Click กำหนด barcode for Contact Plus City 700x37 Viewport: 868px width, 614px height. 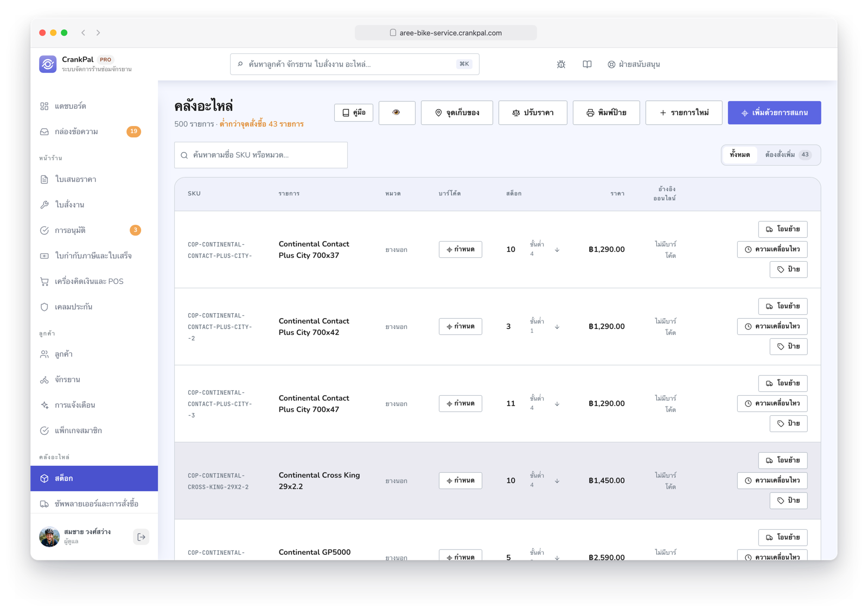point(461,249)
